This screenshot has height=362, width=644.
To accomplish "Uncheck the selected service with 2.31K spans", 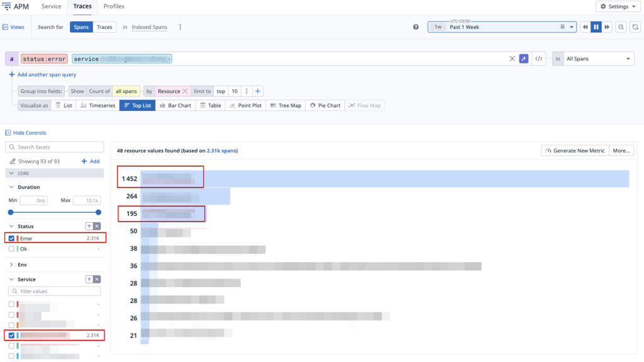I will [x=11, y=336].
